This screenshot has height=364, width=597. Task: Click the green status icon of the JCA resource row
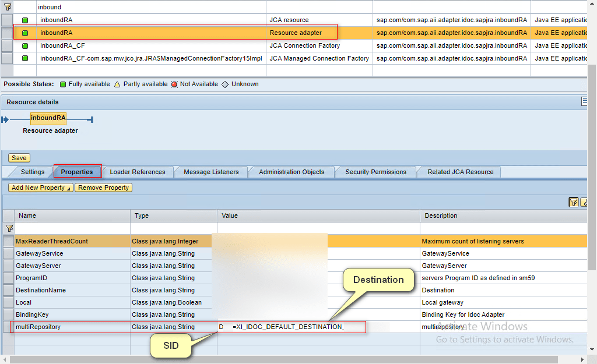point(25,20)
